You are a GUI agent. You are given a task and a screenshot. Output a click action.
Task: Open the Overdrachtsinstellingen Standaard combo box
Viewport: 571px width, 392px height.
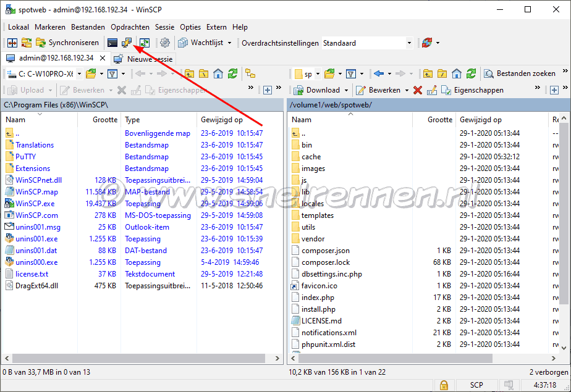pos(368,43)
